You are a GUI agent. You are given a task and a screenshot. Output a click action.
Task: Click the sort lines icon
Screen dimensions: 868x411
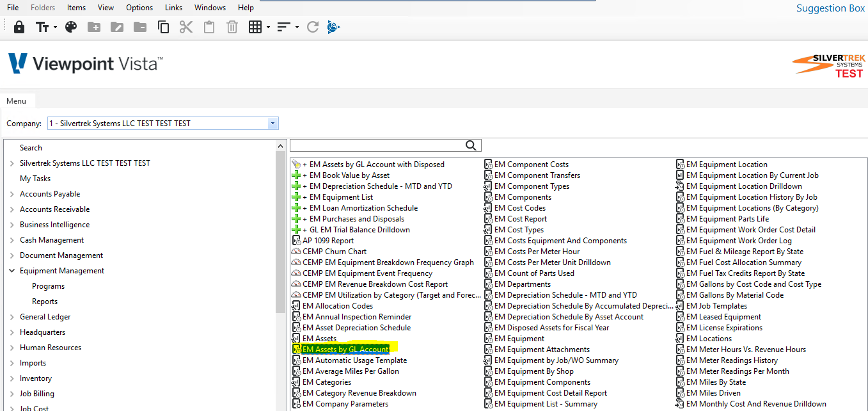point(284,27)
